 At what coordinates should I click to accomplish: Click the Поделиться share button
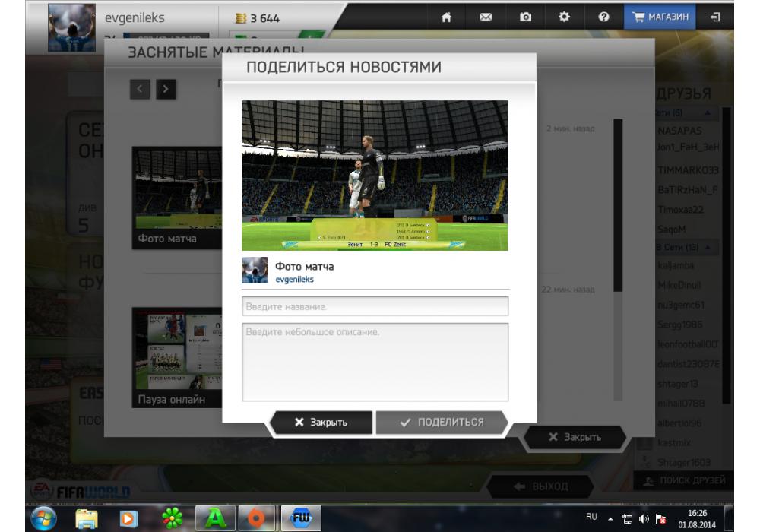pos(442,423)
